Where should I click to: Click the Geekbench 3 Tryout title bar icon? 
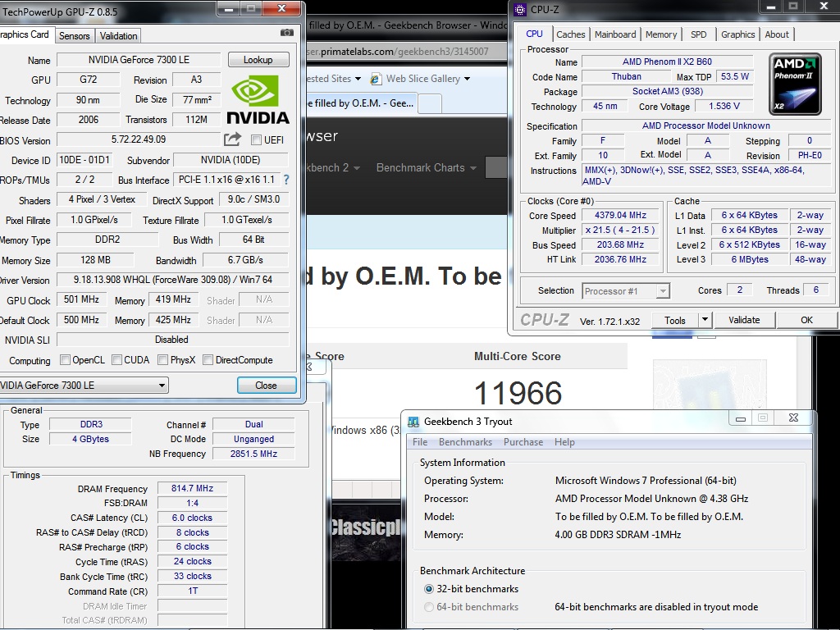pyautogui.click(x=413, y=422)
